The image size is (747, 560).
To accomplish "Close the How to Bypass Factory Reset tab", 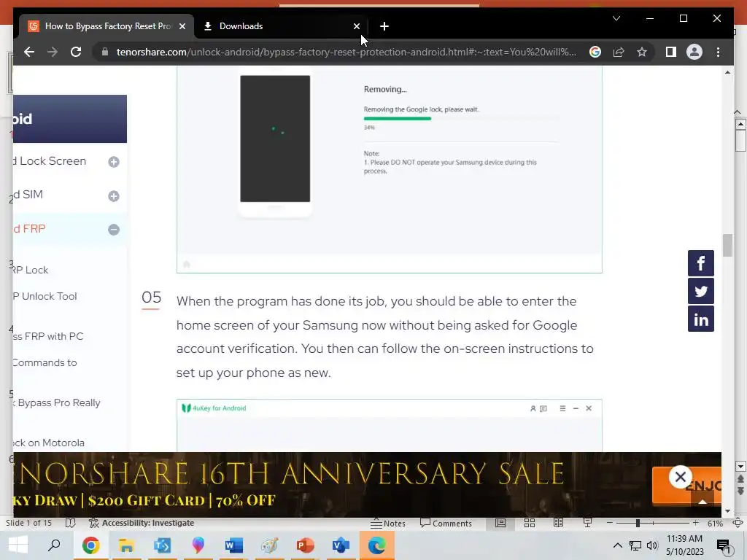I will click(x=182, y=26).
